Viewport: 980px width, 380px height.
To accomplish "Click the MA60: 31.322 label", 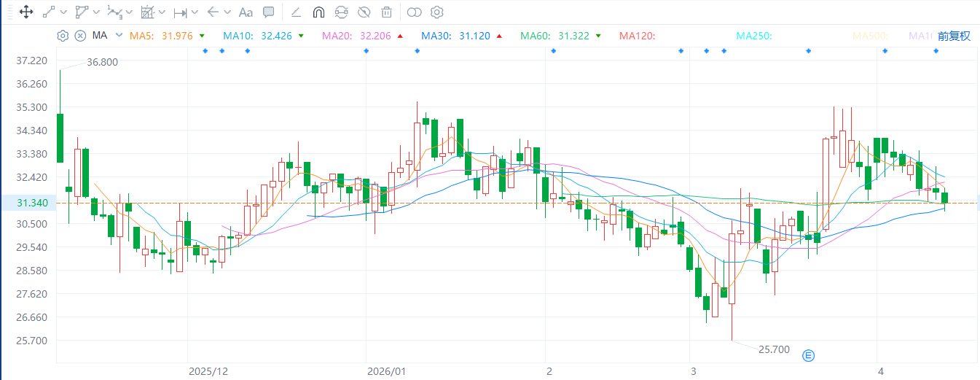I will pos(554,36).
